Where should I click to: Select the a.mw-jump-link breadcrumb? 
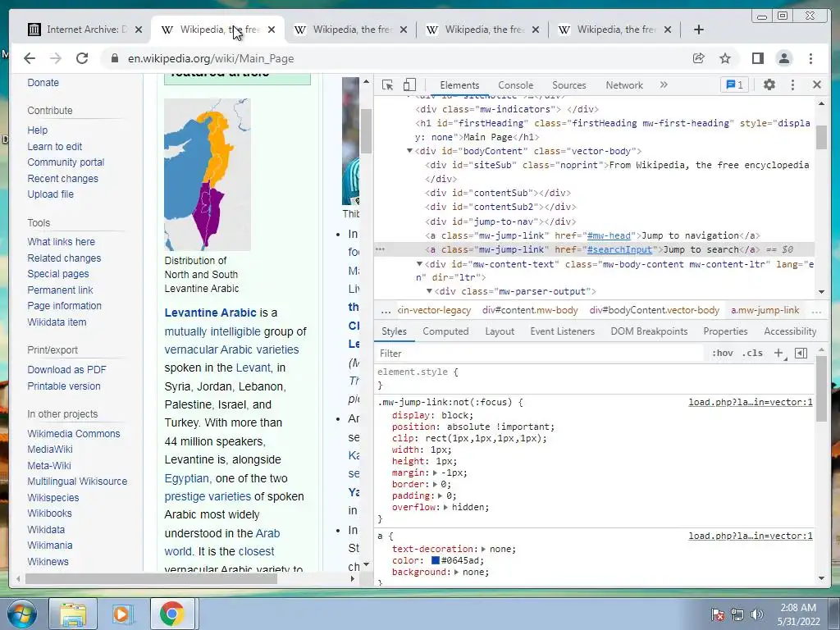(x=765, y=310)
